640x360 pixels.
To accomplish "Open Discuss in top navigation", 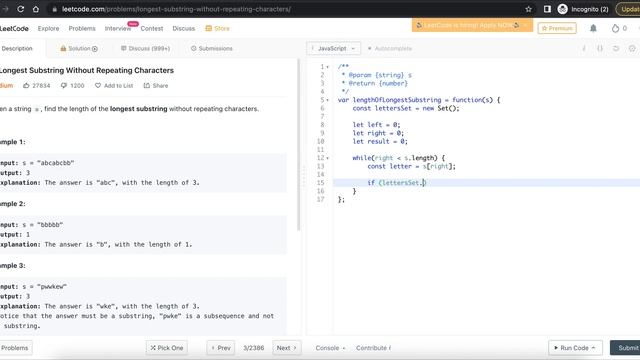I will [183, 28].
